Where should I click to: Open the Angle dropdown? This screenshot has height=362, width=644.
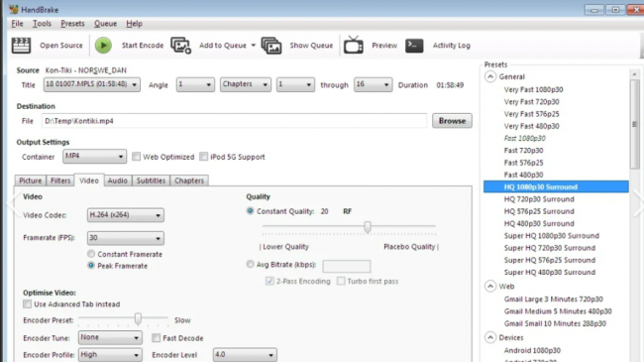(195, 84)
